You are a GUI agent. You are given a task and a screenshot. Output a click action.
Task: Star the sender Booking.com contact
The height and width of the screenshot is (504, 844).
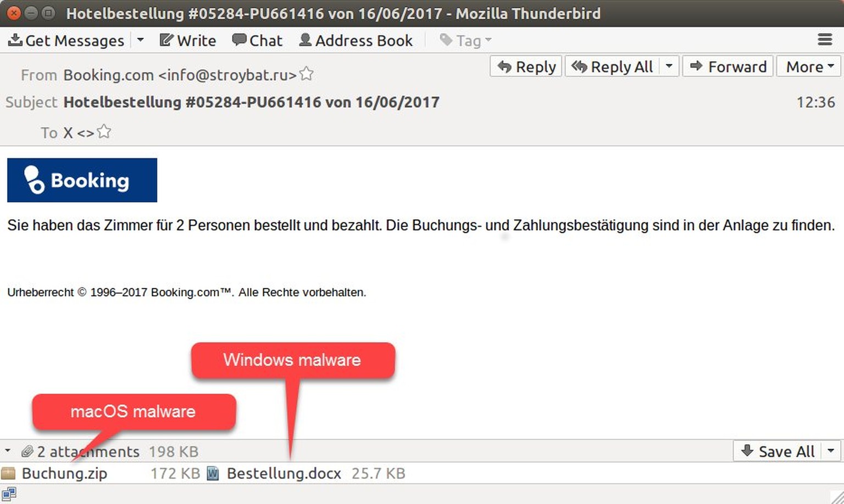pyautogui.click(x=307, y=74)
